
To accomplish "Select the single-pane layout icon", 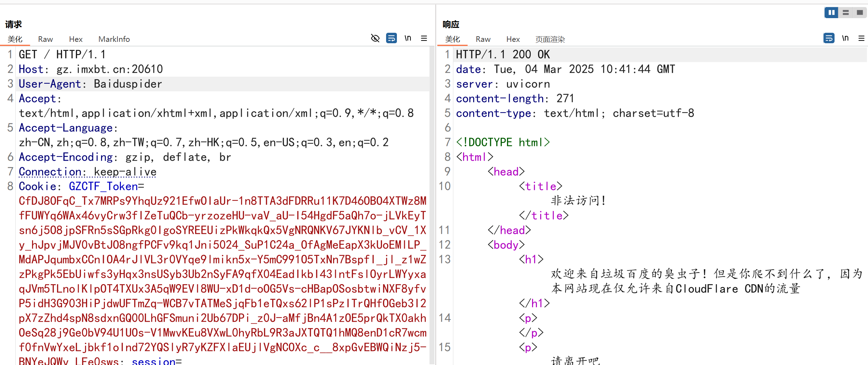I will pos(859,12).
